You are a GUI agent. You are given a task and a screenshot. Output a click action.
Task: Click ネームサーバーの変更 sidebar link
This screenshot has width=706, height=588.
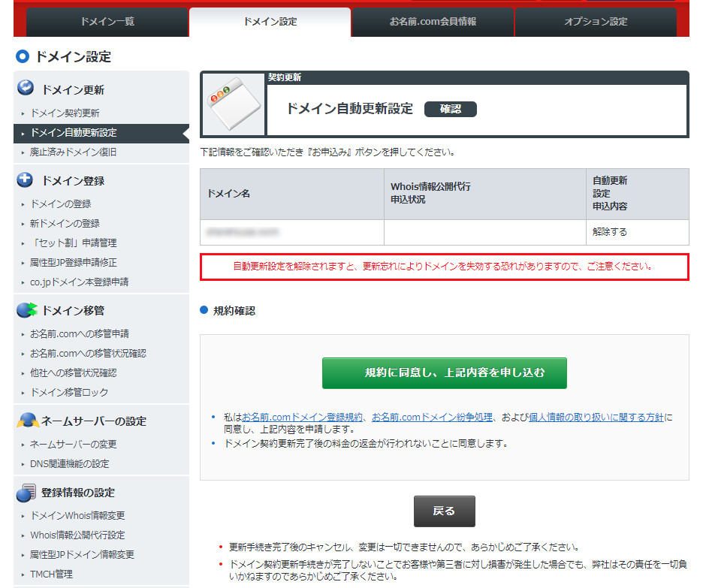(x=73, y=445)
